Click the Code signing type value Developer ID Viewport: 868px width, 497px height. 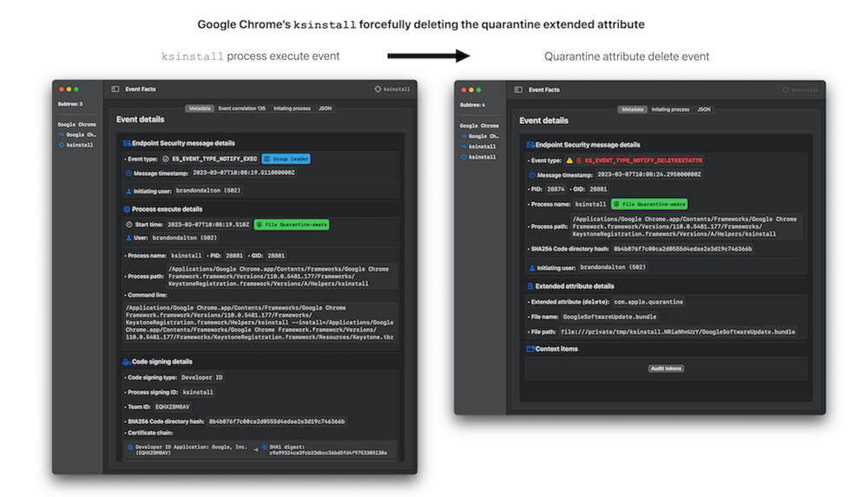(202, 377)
